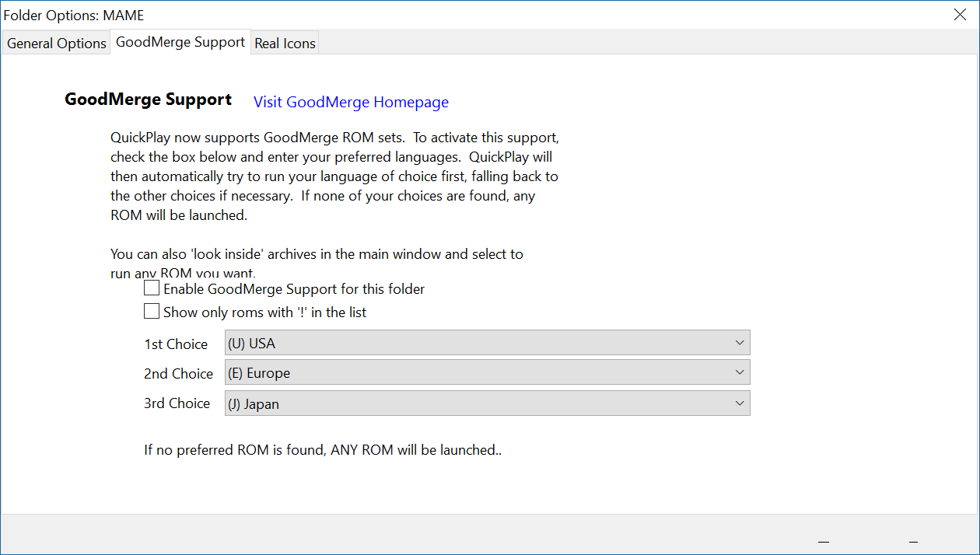Image resolution: width=980 pixels, height=555 pixels.
Task: Click the 3rd Choice label
Action: click(177, 403)
